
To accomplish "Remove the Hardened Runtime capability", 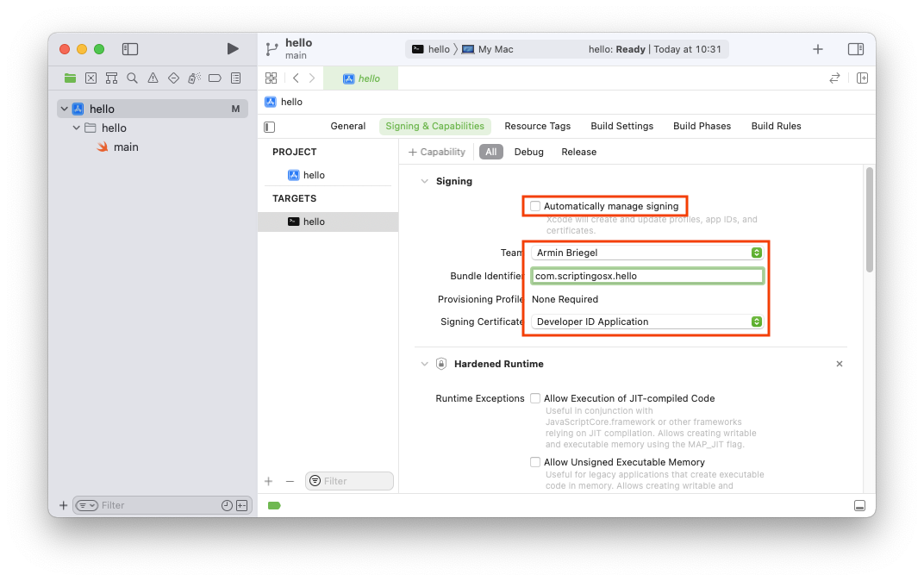I will click(840, 364).
